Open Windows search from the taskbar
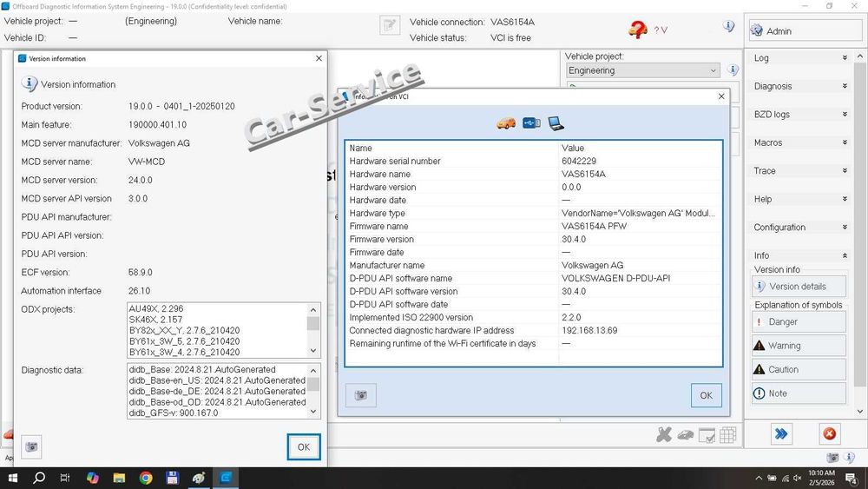 39,478
